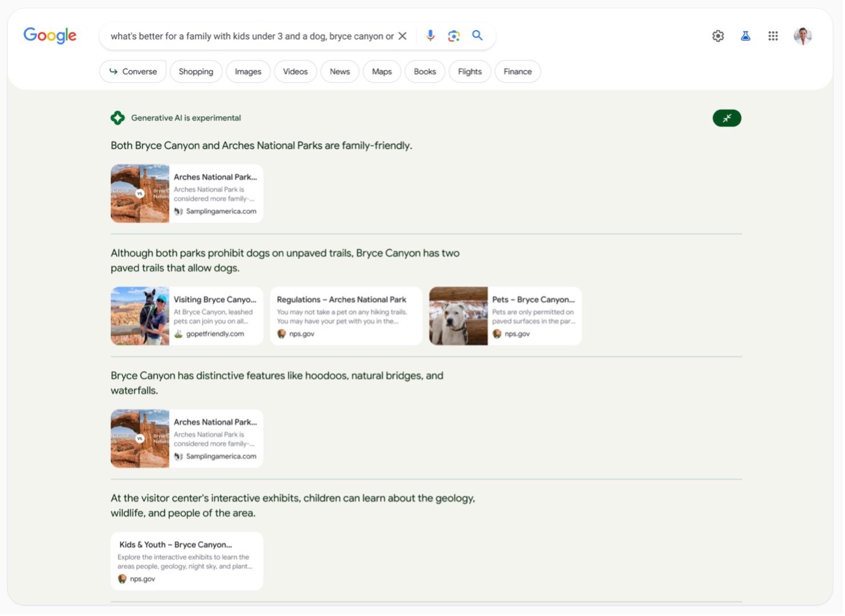The height and width of the screenshot is (616, 845).
Task: Switch to the Maps results tab
Action: click(x=381, y=71)
